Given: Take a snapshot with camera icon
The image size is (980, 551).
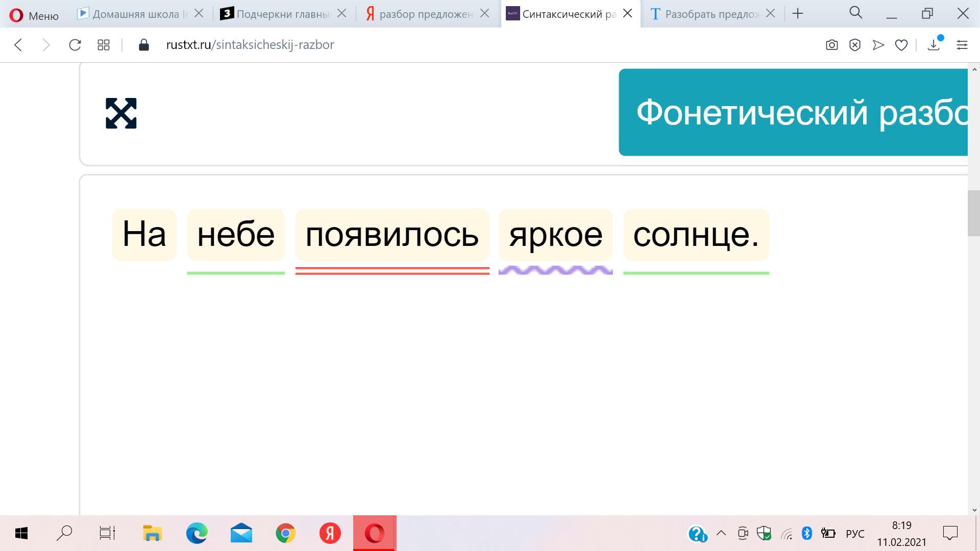Looking at the screenshot, I should tap(832, 45).
